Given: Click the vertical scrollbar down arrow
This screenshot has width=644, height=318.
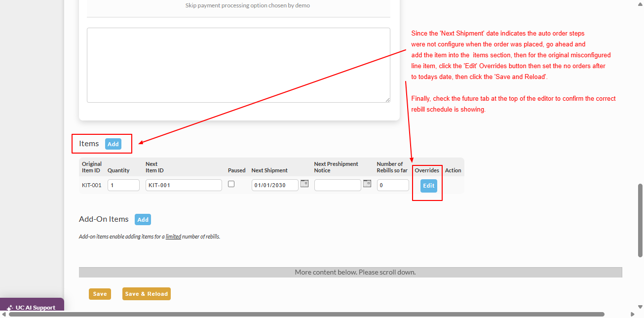Looking at the screenshot, I should point(640,306).
